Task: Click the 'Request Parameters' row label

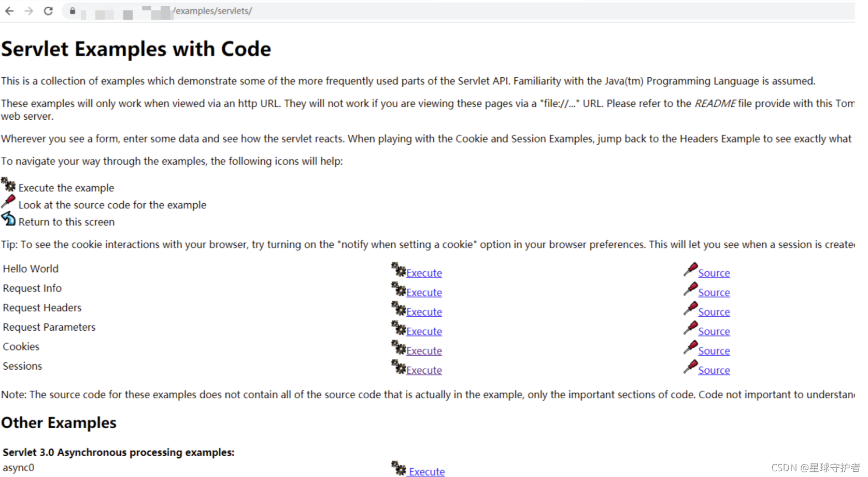Action: click(49, 328)
